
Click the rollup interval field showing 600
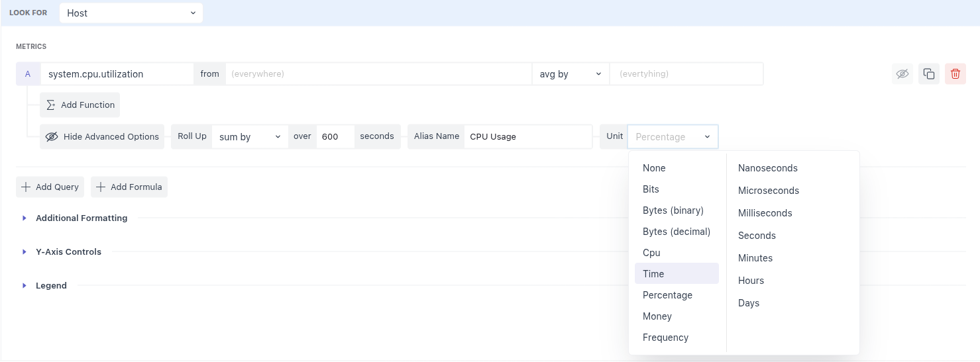335,136
